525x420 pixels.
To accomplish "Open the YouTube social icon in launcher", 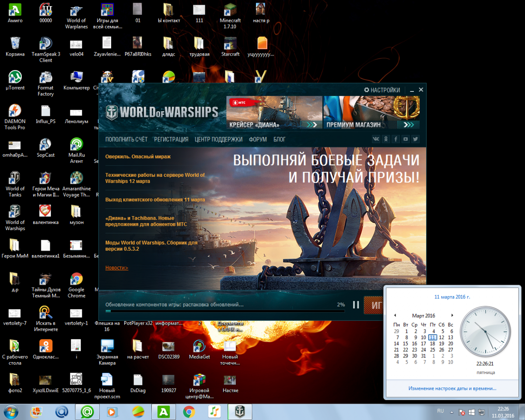I will (406, 139).
